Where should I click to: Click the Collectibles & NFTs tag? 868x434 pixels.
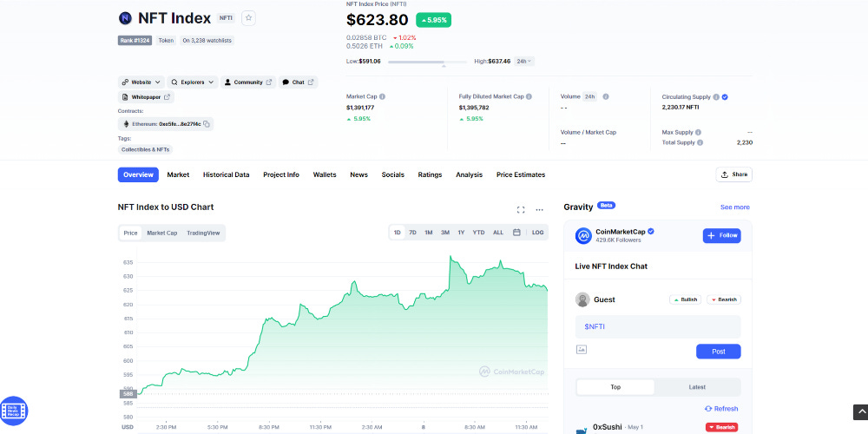point(146,149)
